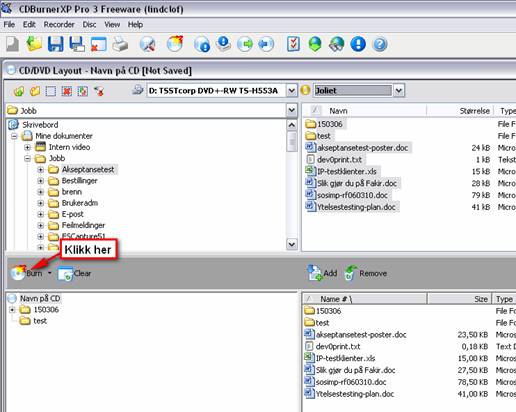The image size is (516, 412).
Task: Collapse the Mine dokumenter tree node
Action: [x=14, y=136]
